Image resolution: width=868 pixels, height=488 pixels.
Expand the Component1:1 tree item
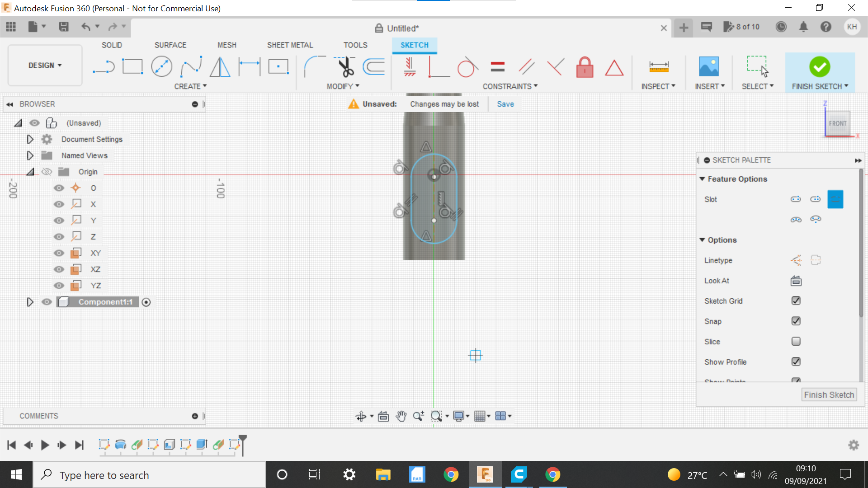coord(30,301)
